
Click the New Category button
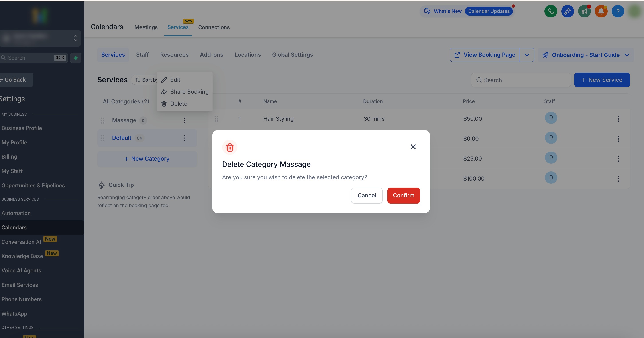(x=147, y=159)
